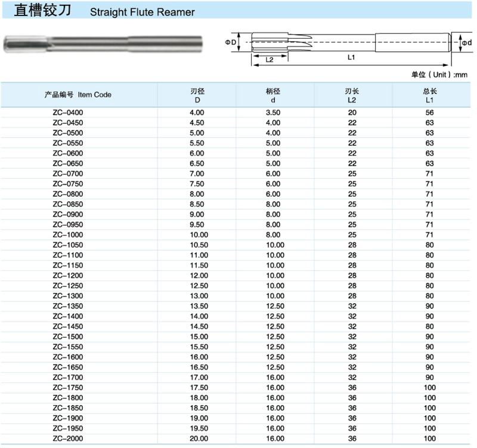This screenshot has width=477, height=448.
Task: Click the Item Code column header
Action: pos(78,95)
